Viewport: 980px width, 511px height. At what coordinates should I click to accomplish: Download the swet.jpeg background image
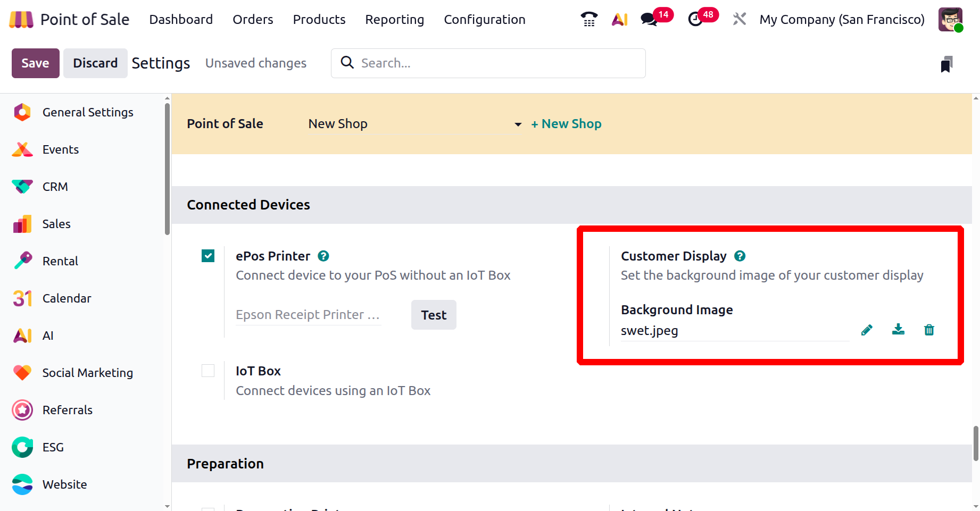[898, 330]
